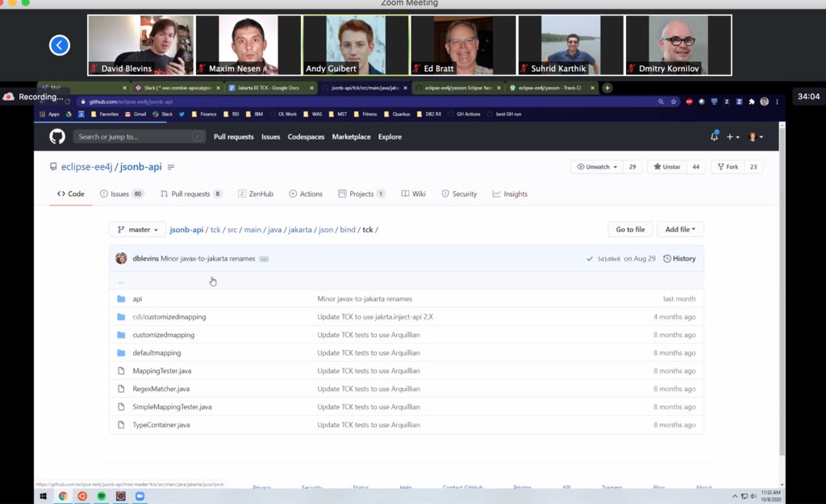
Task: Click the commit status checkmark
Action: [590, 259]
